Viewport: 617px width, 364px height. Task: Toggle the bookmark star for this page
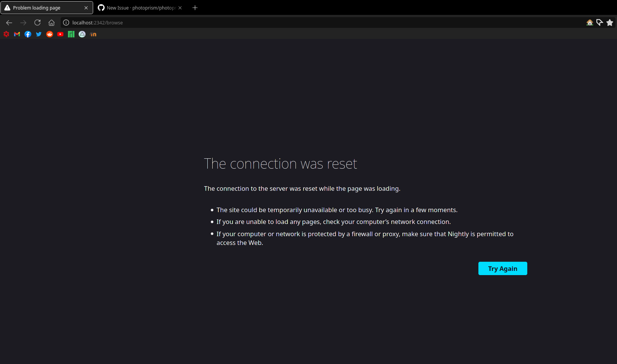pos(609,23)
